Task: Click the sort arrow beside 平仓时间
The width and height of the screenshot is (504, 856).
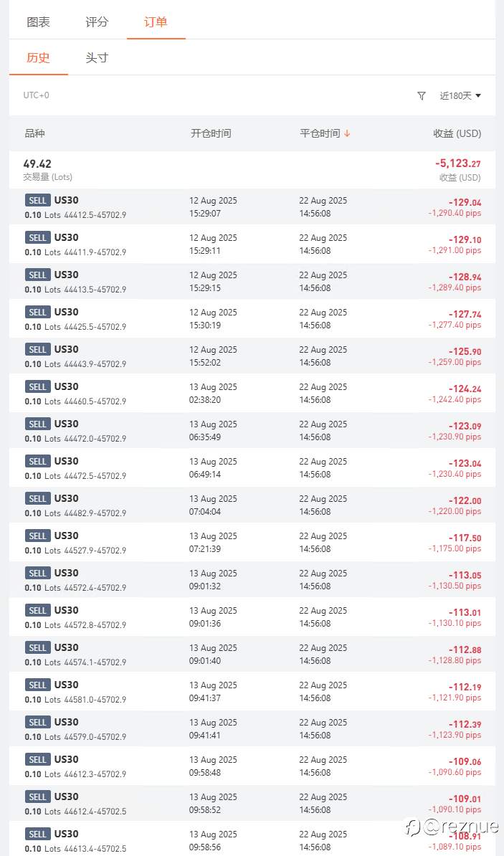Action: pos(347,133)
